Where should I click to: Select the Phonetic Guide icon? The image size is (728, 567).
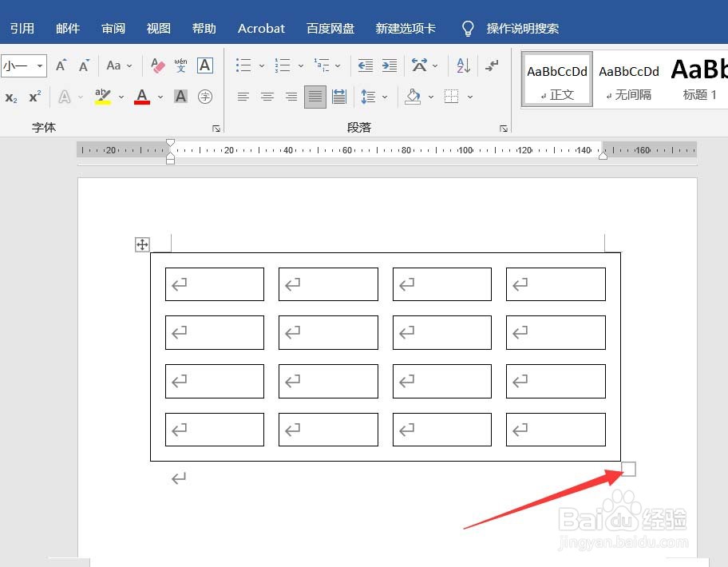[x=181, y=65]
